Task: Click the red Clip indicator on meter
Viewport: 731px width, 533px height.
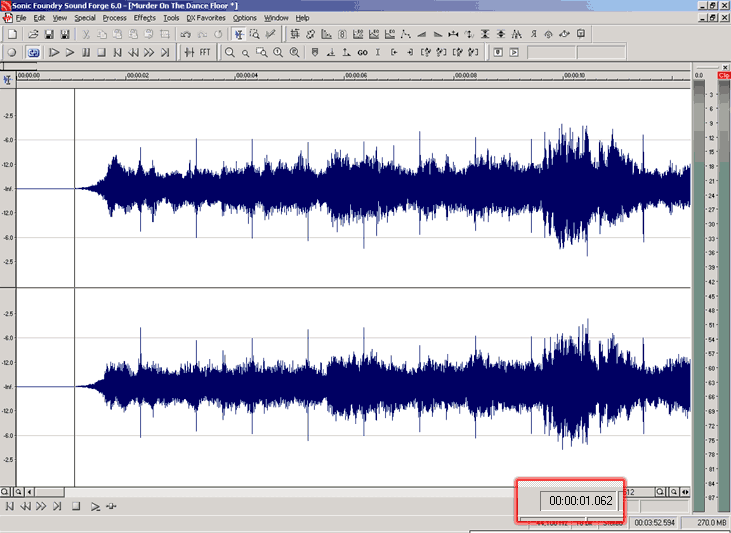Action: 724,76
